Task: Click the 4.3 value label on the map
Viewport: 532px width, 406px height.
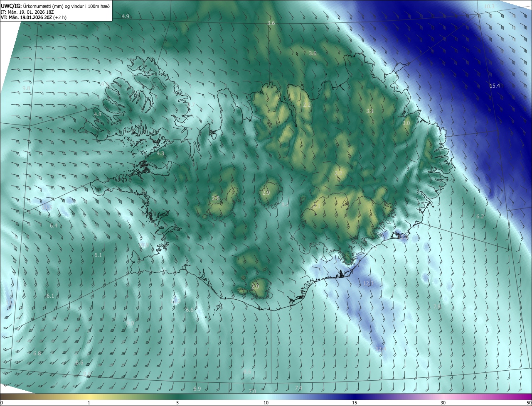Action: [160, 153]
